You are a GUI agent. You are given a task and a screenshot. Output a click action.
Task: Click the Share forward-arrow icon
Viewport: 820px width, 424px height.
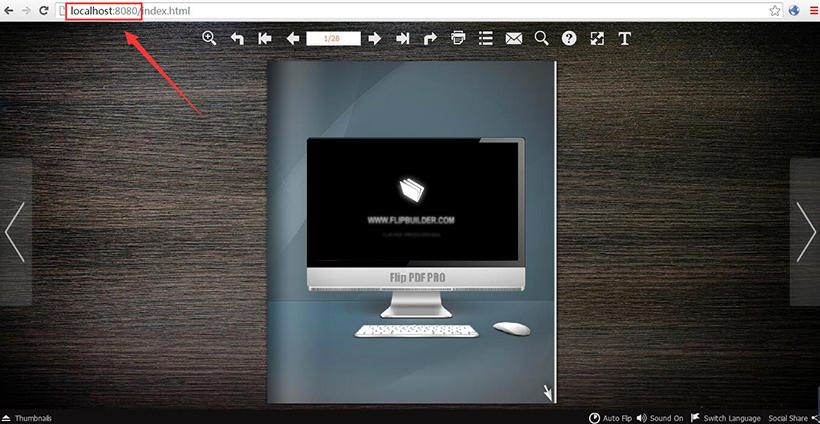430,39
